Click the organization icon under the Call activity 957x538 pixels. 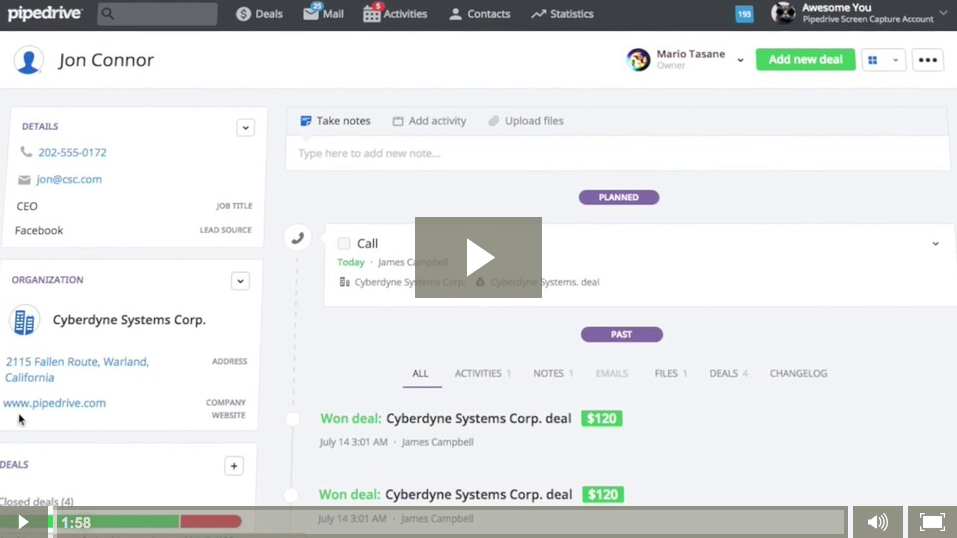point(345,282)
